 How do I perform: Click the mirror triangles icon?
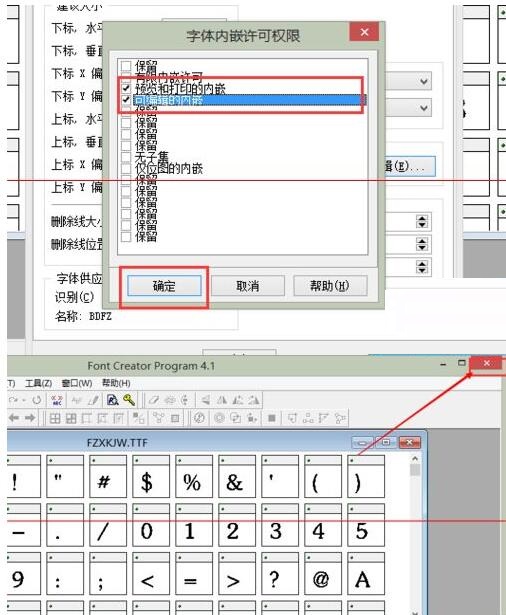pyautogui.click(x=222, y=400)
